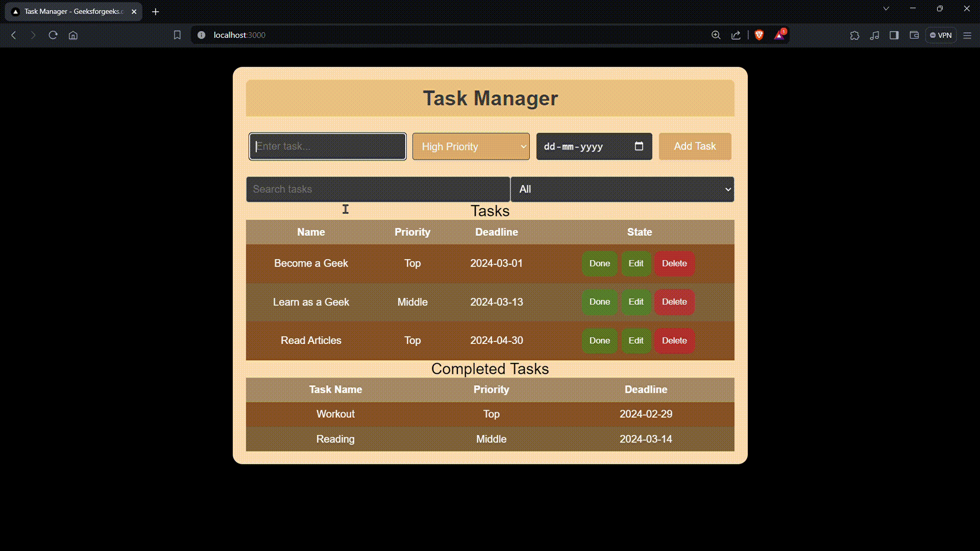Click the Search tasks field
980x551 pixels.
point(378,189)
